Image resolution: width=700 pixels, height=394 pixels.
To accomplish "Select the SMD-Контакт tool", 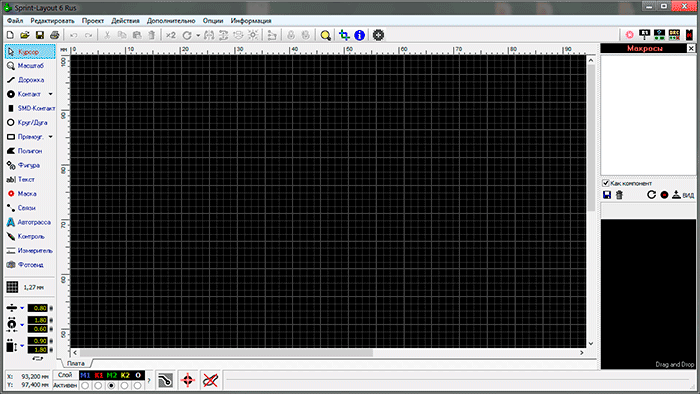I will tap(30, 108).
